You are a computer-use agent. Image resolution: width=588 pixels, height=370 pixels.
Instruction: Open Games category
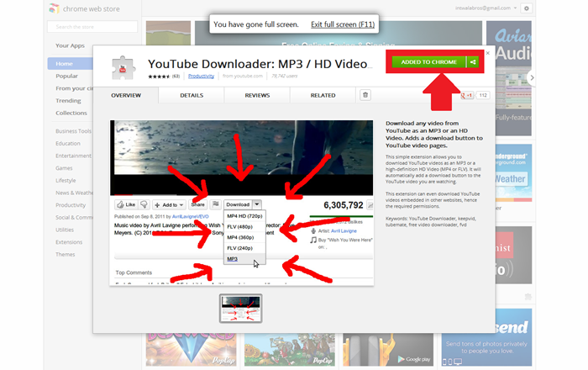[x=64, y=168]
